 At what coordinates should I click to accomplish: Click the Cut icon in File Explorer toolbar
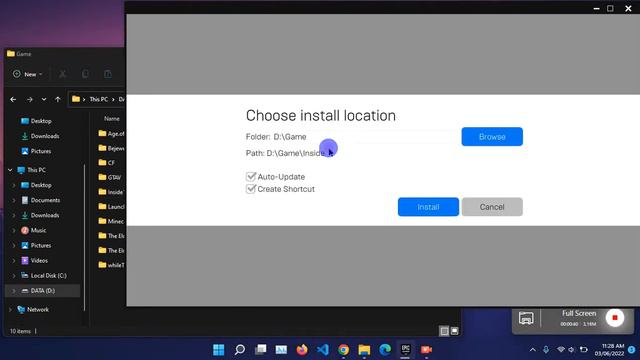tap(62, 74)
